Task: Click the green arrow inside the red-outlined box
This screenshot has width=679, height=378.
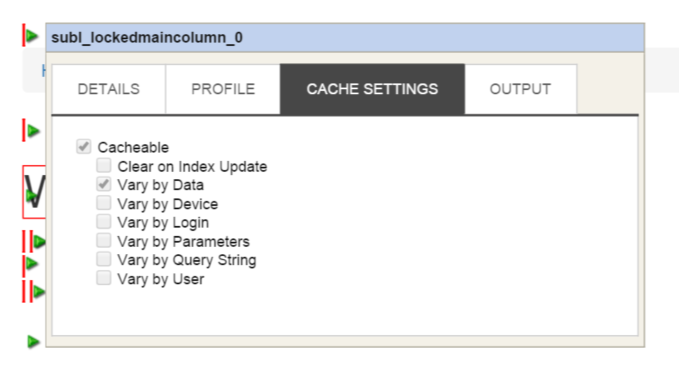Action: (x=30, y=196)
